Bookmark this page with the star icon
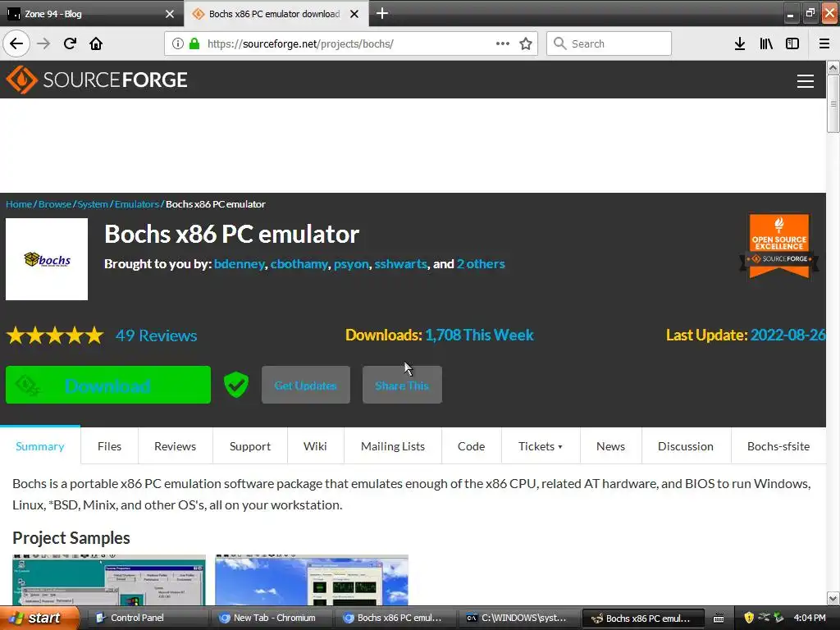The image size is (840, 630). (x=526, y=43)
